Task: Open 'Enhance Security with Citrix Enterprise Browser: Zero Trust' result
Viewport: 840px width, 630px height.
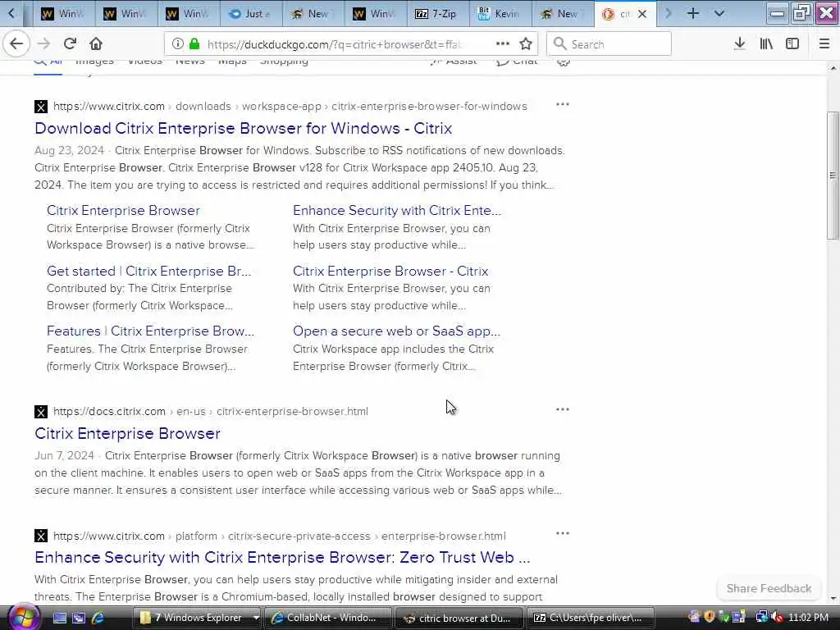Action: pyautogui.click(x=282, y=558)
